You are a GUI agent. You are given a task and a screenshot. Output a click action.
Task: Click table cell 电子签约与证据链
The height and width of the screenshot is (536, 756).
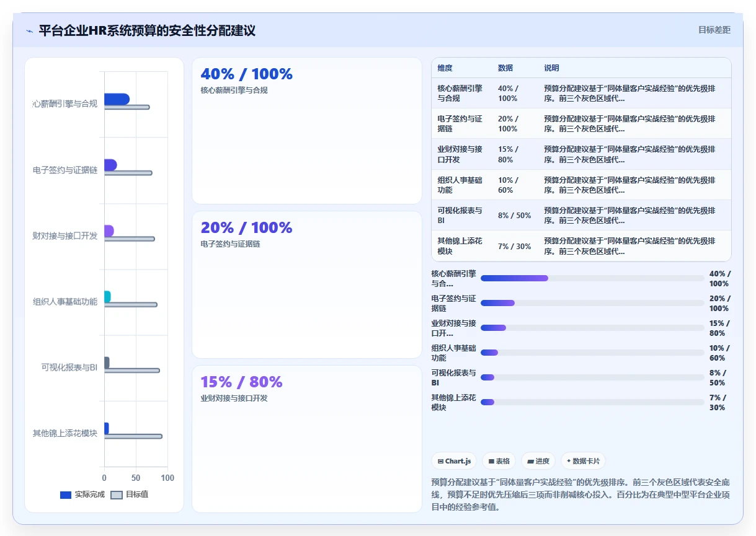coord(460,124)
